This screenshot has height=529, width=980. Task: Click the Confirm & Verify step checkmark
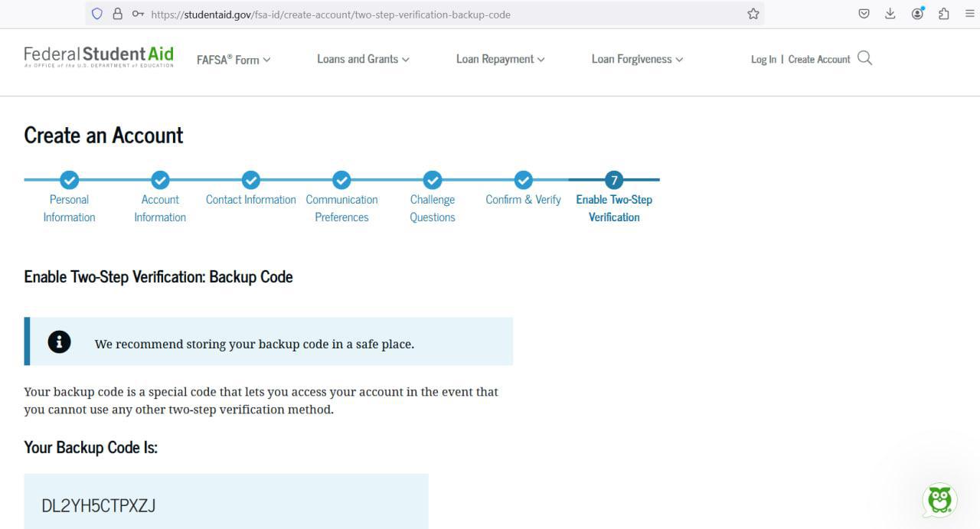[523, 180]
